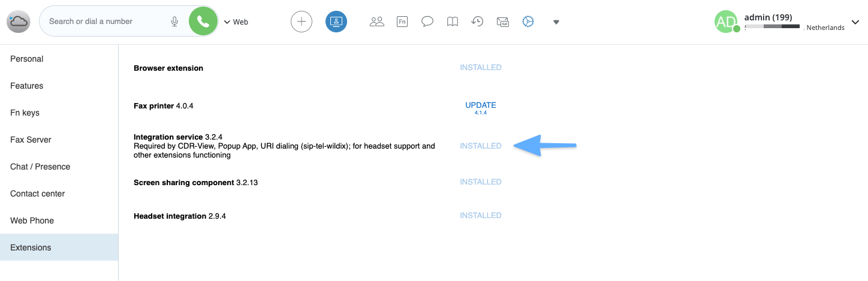Open the voicemail icon
This screenshot has height=281, width=868.
coord(502,22)
